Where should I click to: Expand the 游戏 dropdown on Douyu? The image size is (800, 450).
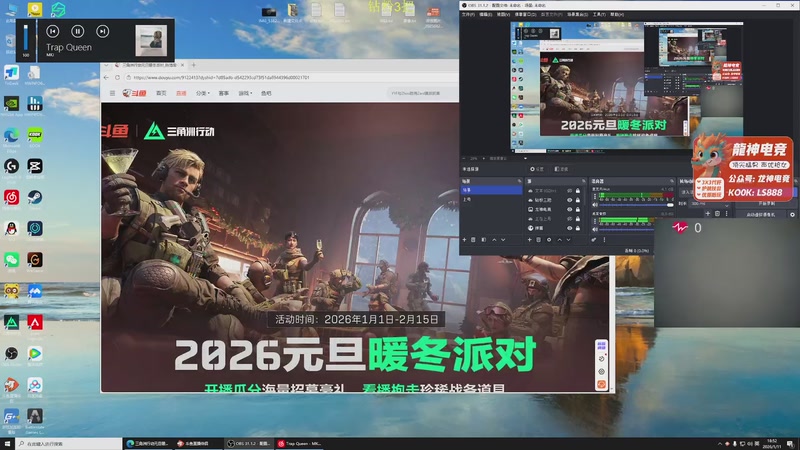point(245,93)
